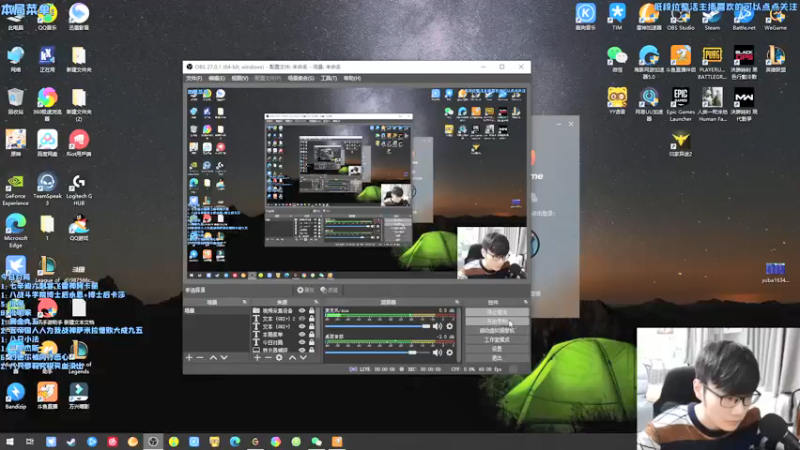
Task: Unlock the 视频采集设备 source lock
Action: [312, 310]
